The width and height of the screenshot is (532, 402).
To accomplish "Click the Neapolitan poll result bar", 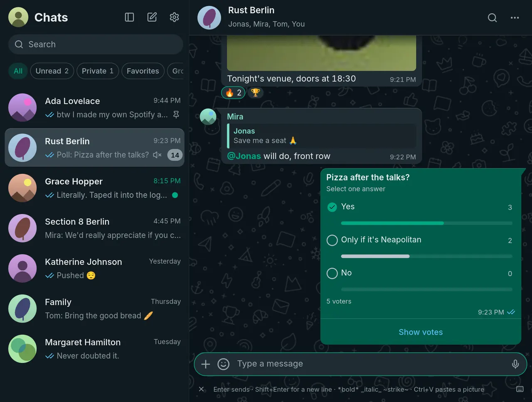I will pyautogui.click(x=426, y=256).
